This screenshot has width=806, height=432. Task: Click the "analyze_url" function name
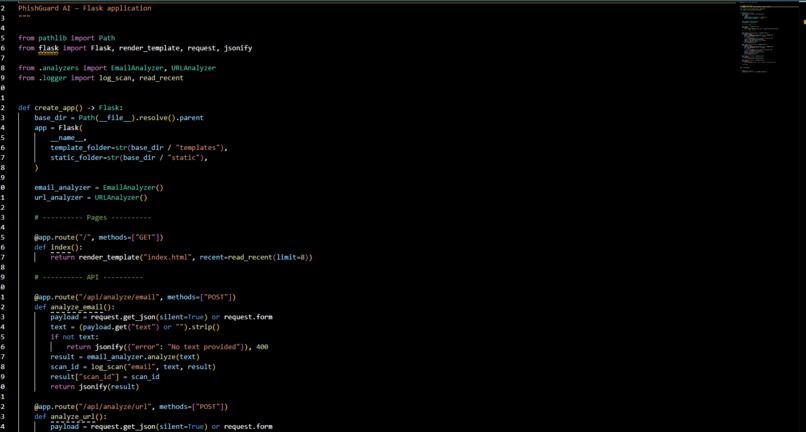pyautogui.click(x=72, y=417)
